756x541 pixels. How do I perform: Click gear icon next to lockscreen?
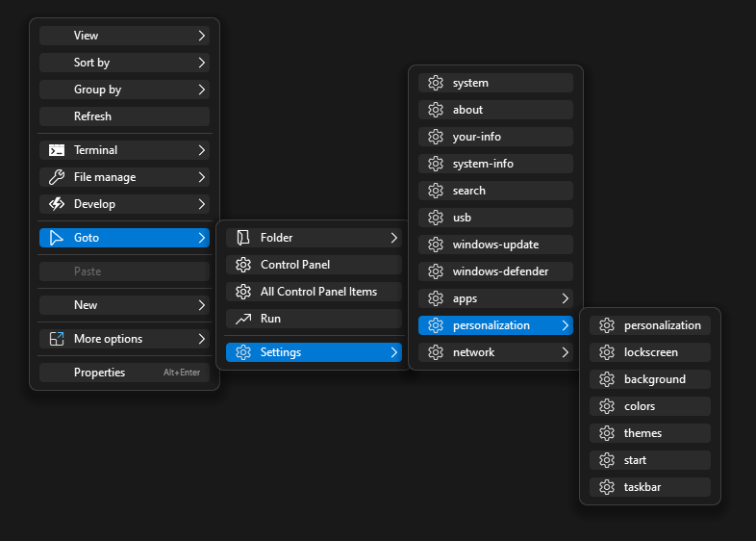point(607,352)
